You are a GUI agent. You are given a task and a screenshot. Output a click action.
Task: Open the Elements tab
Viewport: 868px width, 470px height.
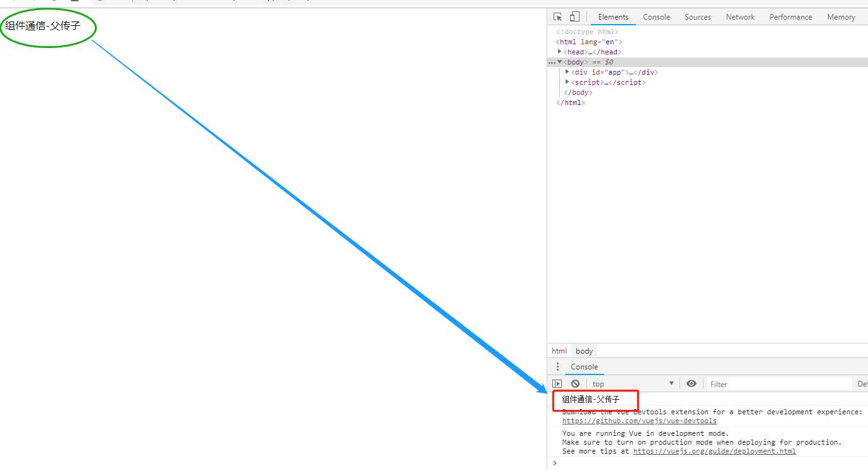point(613,17)
